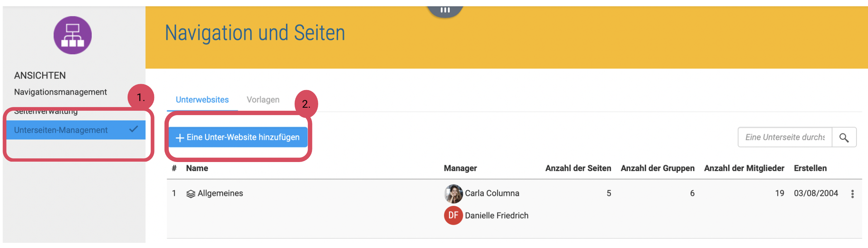Focus the Unterseite search input field
Image resolution: width=868 pixels, height=248 pixels.
pos(785,137)
